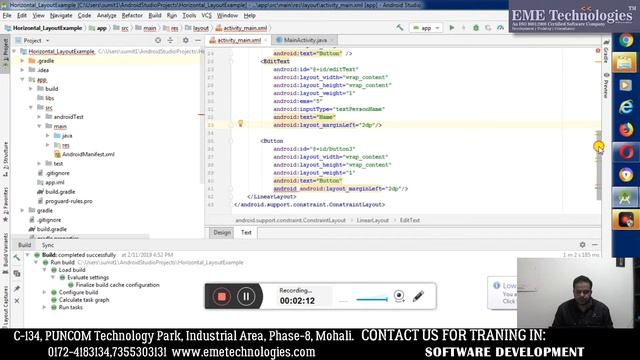Stop the screen recording
This screenshot has width=640, height=360.
click(x=222, y=296)
